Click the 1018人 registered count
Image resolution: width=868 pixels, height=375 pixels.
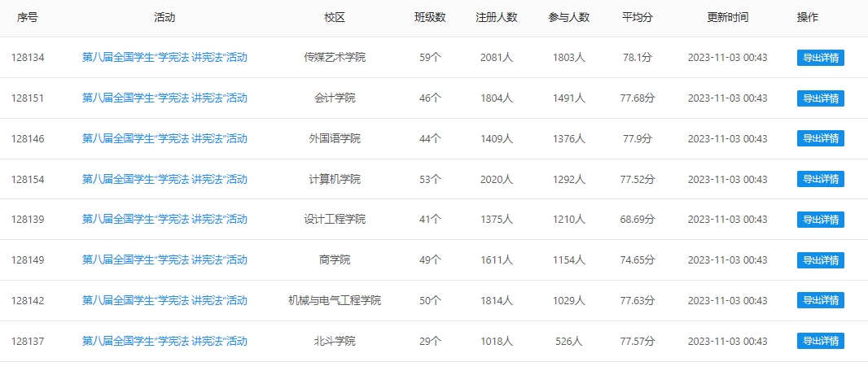click(x=497, y=342)
